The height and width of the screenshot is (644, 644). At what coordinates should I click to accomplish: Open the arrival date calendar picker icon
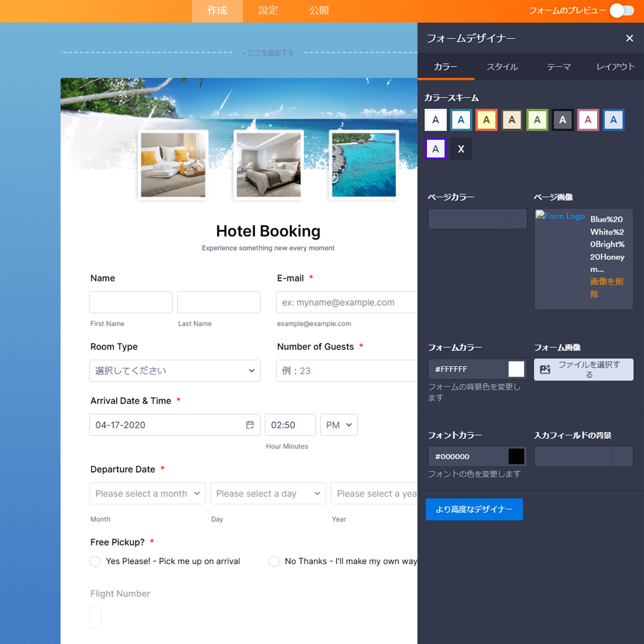click(x=250, y=425)
